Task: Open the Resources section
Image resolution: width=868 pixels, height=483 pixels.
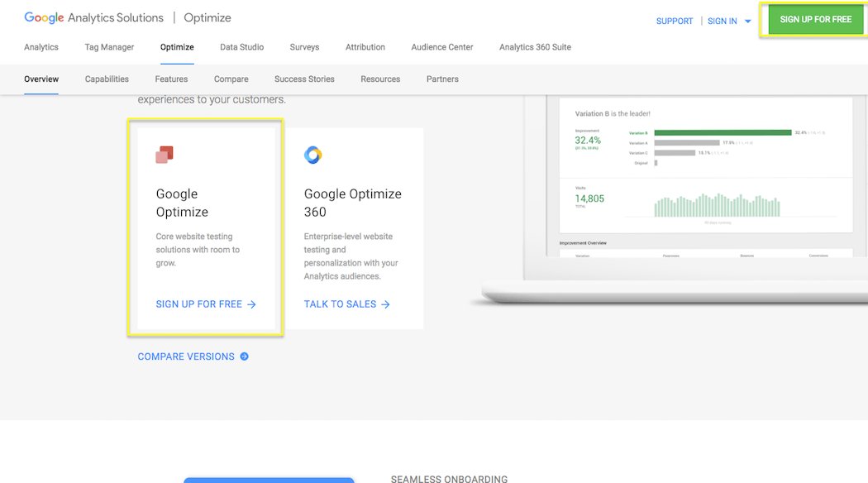Action: coord(380,79)
